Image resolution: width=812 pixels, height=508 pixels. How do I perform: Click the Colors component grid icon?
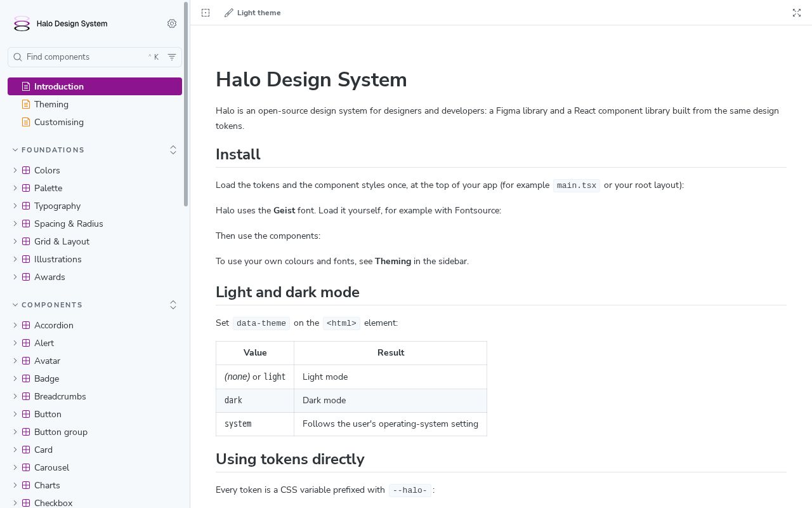26,170
